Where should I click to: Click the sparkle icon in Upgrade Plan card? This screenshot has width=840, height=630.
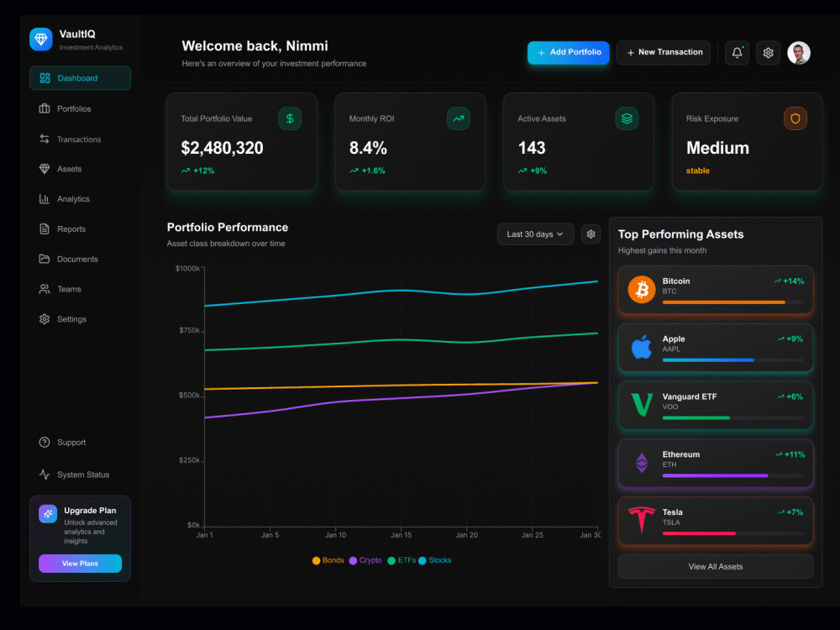[48, 514]
